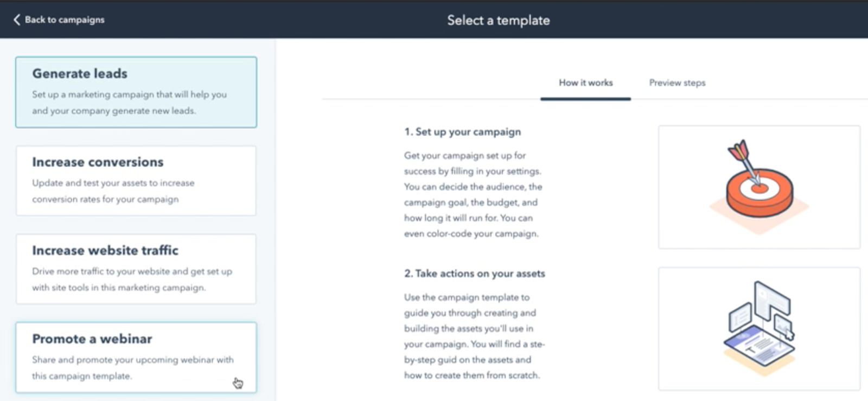Click the Generate leads heading
This screenshot has height=401, width=868.
coord(80,73)
